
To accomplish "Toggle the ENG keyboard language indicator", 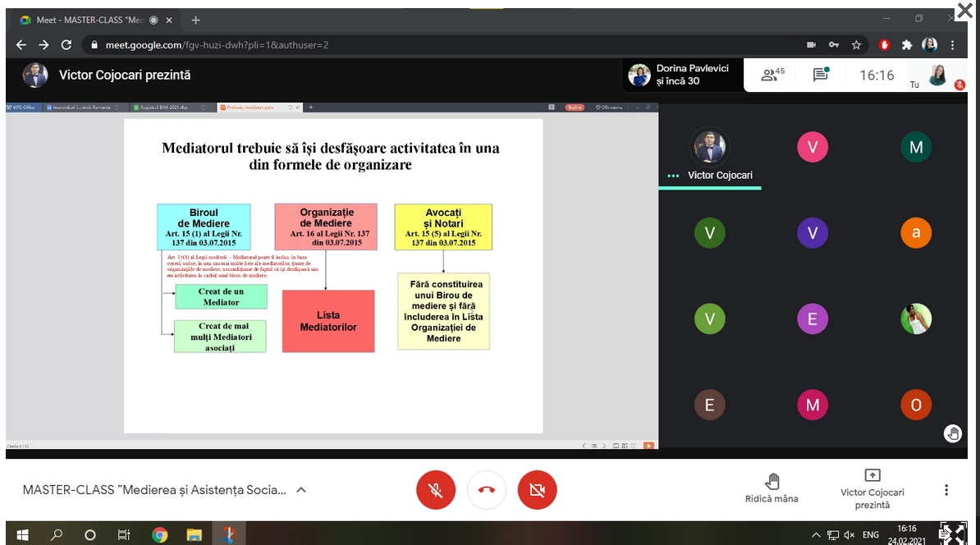I will pyautogui.click(x=870, y=535).
